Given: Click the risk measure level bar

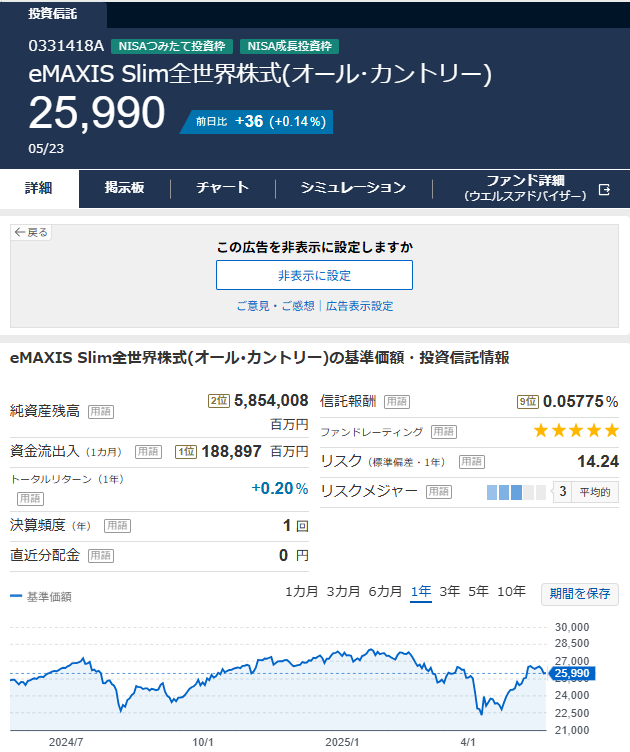Looking at the screenshot, I should pyautogui.click(x=516, y=493).
